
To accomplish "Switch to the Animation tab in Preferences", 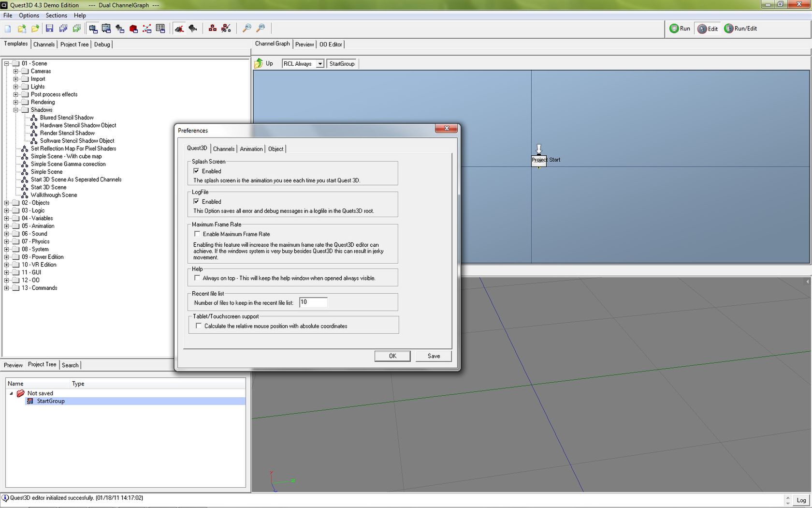I will coord(251,149).
